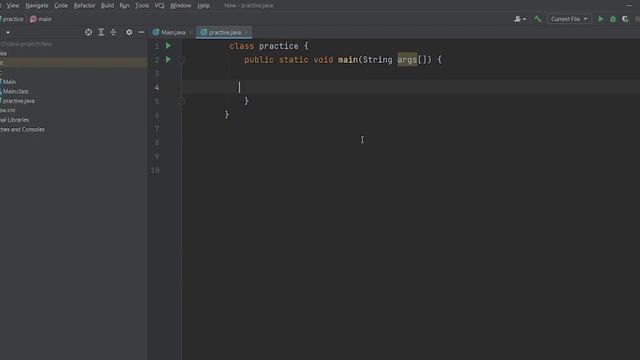
Task: Select Main.class in the project tree
Action: (16, 91)
